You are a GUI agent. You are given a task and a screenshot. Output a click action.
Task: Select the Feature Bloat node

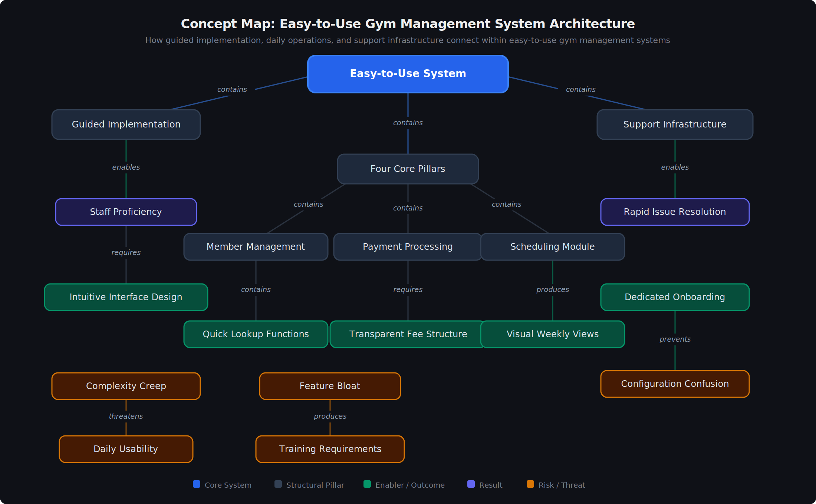click(330, 386)
